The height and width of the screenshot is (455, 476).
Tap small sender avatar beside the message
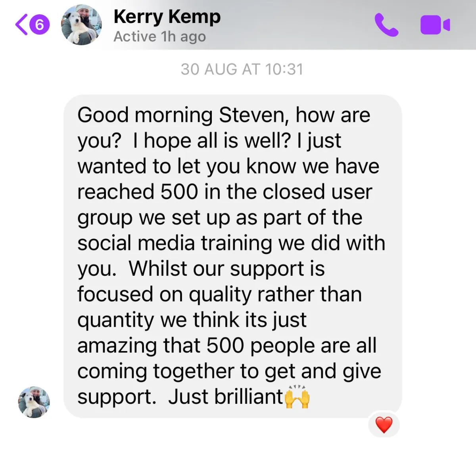point(34,402)
